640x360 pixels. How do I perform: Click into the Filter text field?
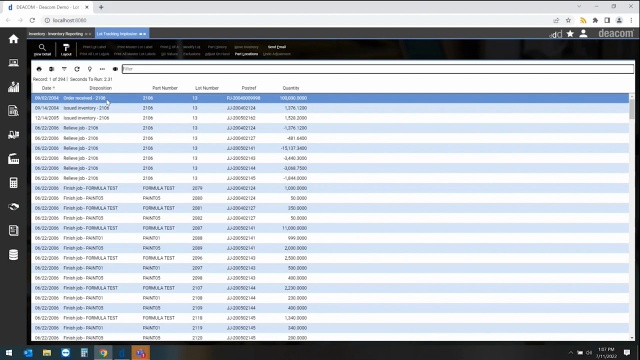click(378, 69)
